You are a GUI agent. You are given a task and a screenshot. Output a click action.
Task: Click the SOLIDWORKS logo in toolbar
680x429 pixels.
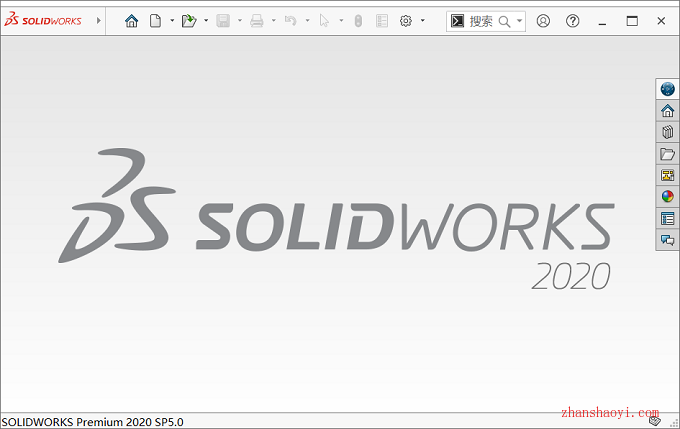click(43, 20)
